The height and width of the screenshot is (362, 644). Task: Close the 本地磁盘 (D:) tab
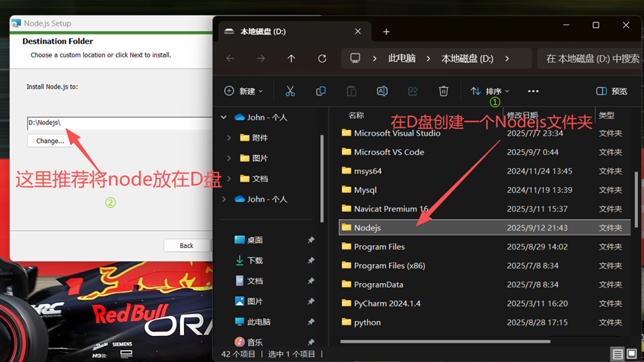pos(357,31)
